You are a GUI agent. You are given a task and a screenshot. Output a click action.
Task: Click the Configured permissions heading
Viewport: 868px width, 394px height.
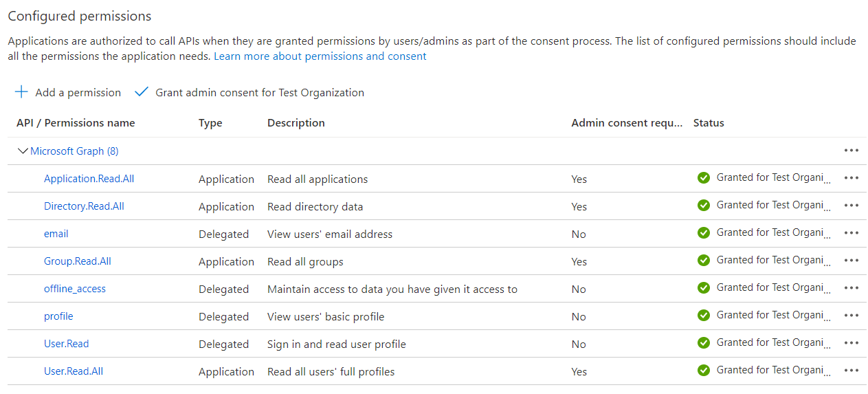[80, 16]
